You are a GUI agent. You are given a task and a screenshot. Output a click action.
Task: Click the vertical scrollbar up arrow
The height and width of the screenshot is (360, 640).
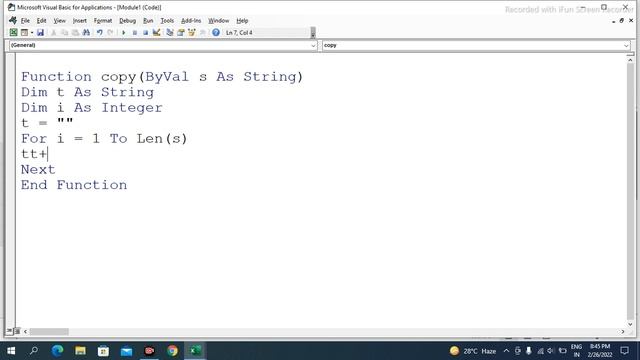click(630, 60)
